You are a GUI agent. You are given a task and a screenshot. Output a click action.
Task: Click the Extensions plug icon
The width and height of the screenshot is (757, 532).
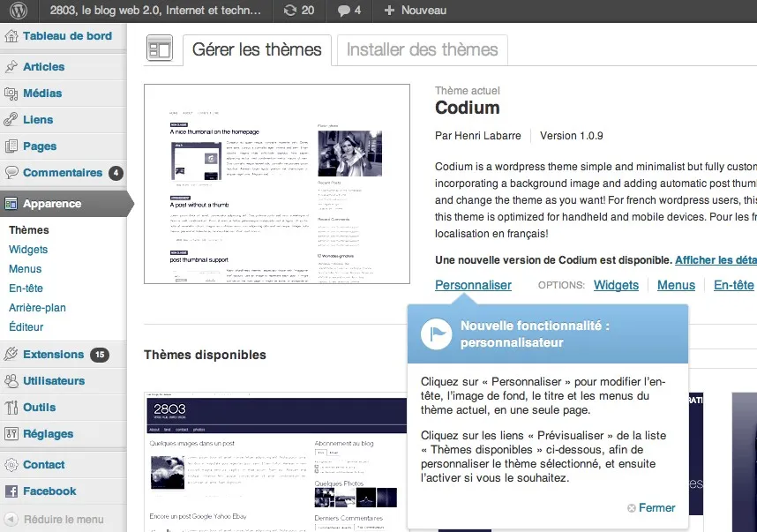(11, 355)
